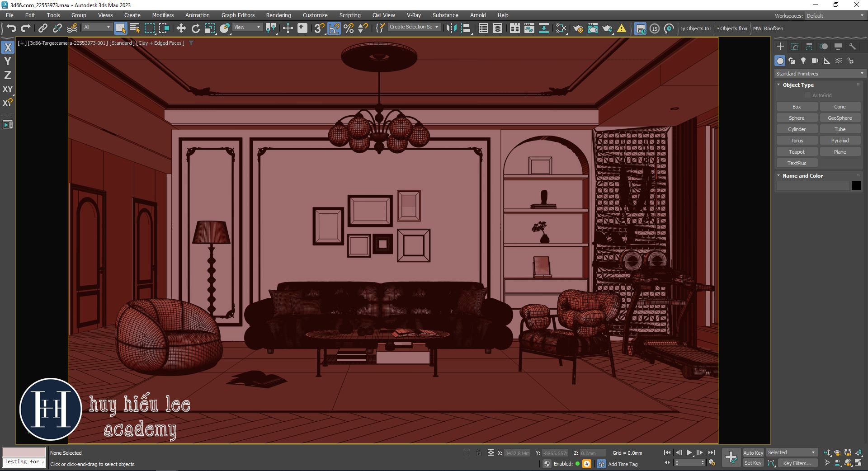Toggle the selection lock icon
Screen dimensions: 868x471
coord(478,452)
